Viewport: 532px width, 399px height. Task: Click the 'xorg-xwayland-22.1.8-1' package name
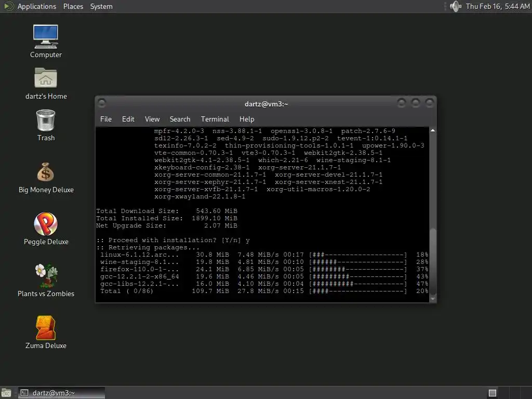pyautogui.click(x=199, y=196)
